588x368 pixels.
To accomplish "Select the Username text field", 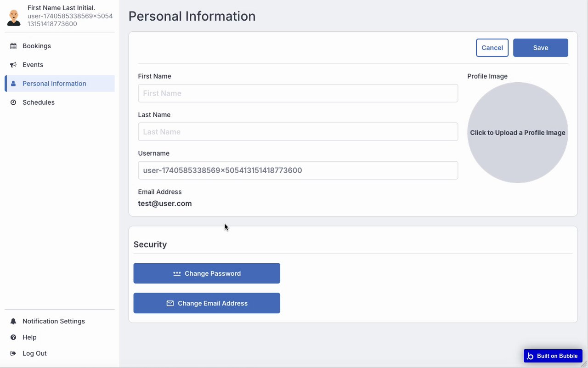I will point(298,170).
